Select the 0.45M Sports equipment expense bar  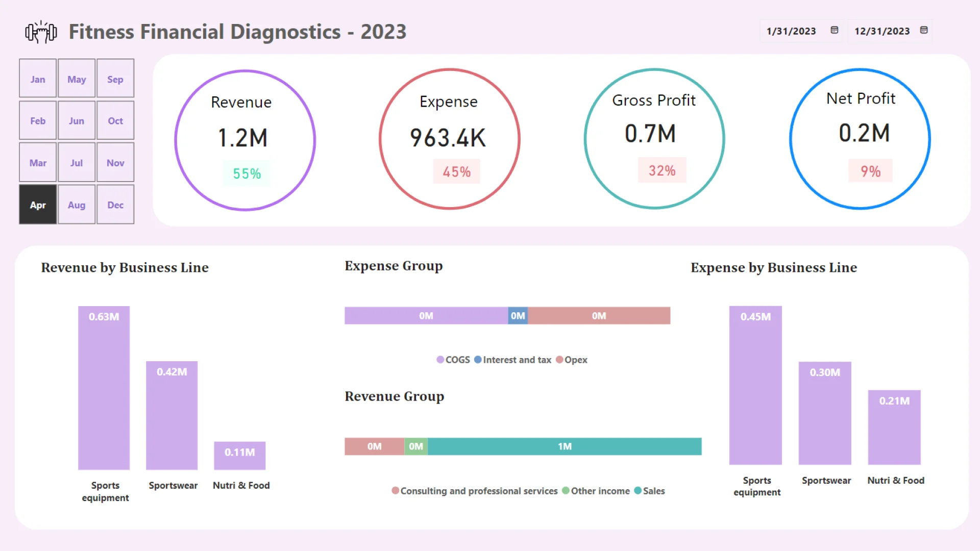755,385
